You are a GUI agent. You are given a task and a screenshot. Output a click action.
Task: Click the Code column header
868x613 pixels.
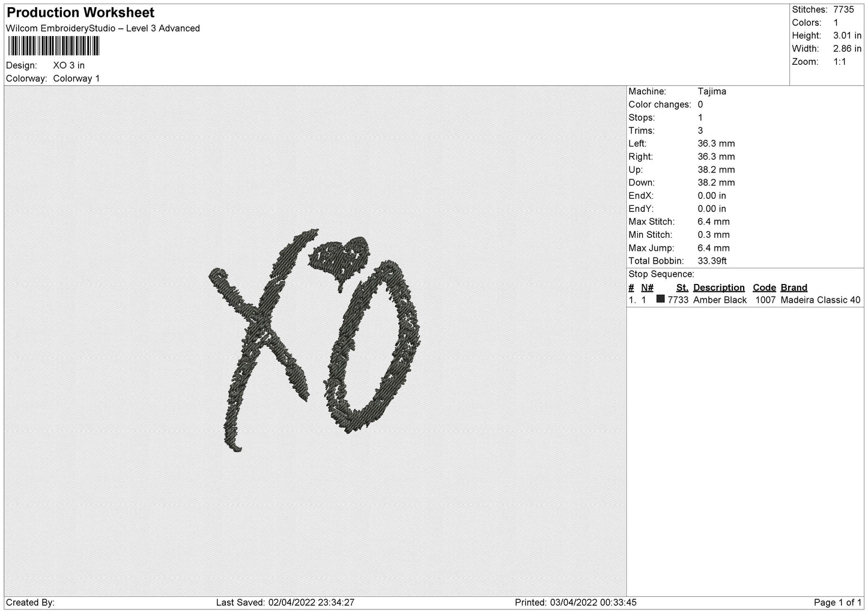(x=764, y=288)
